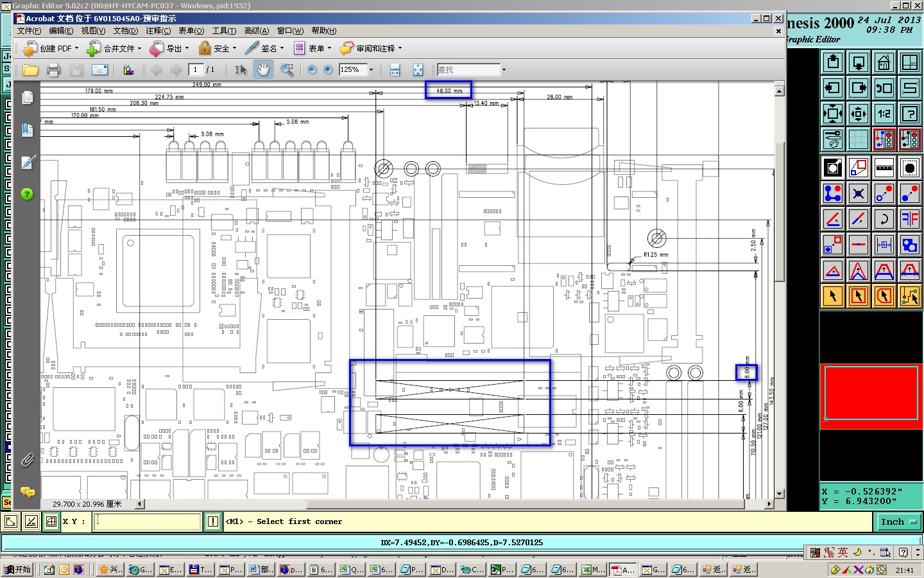Click the blue and red connected dots icon

click(x=833, y=193)
